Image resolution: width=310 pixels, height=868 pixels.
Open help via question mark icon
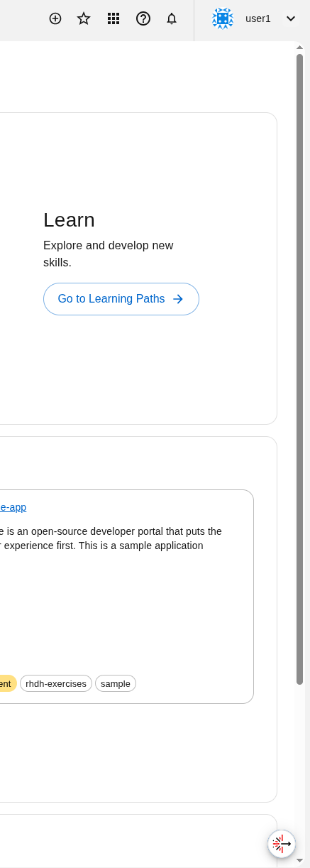click(x=143, y=18)
